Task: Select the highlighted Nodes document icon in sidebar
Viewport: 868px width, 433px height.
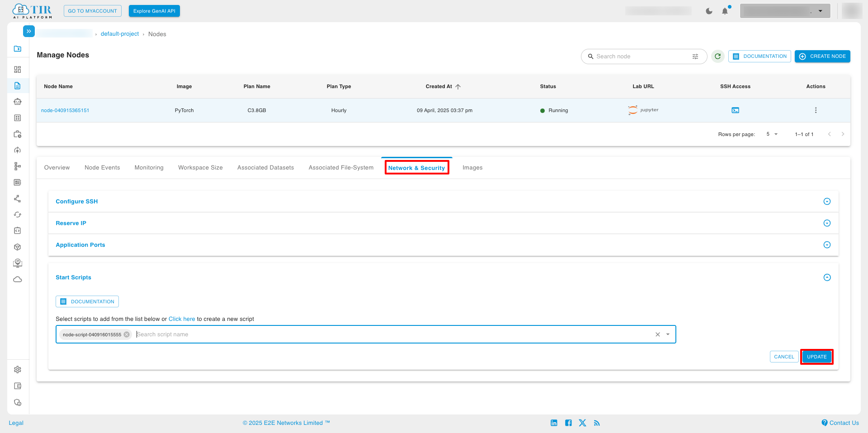Action: pos(18,86)
